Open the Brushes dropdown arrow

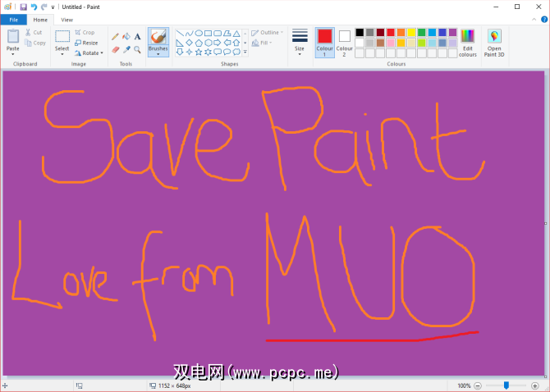158,54
